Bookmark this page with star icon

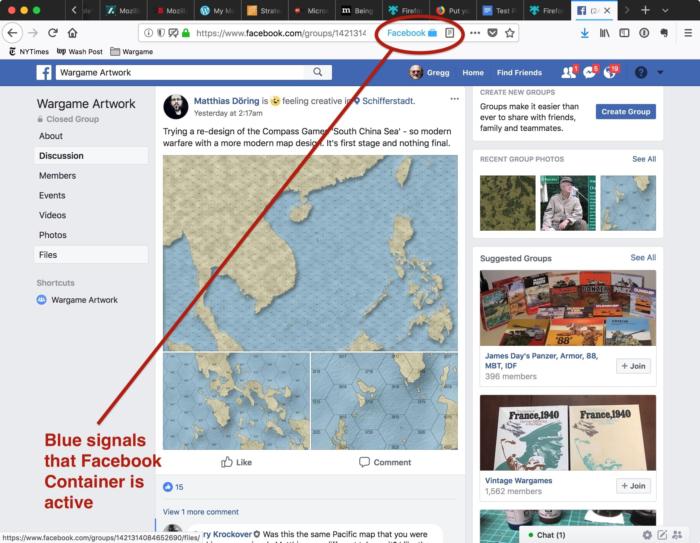(x=509, y=33)
